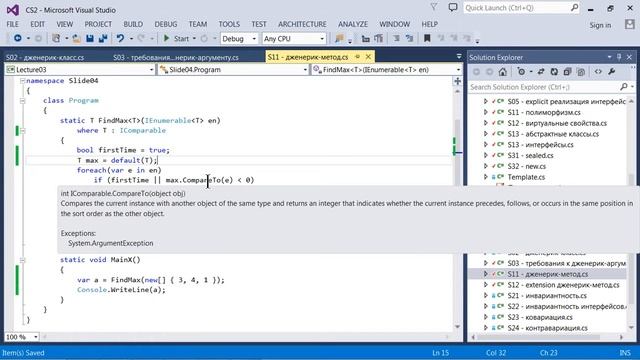Select S21 - инвариантность.cs file

coord(547,296)
